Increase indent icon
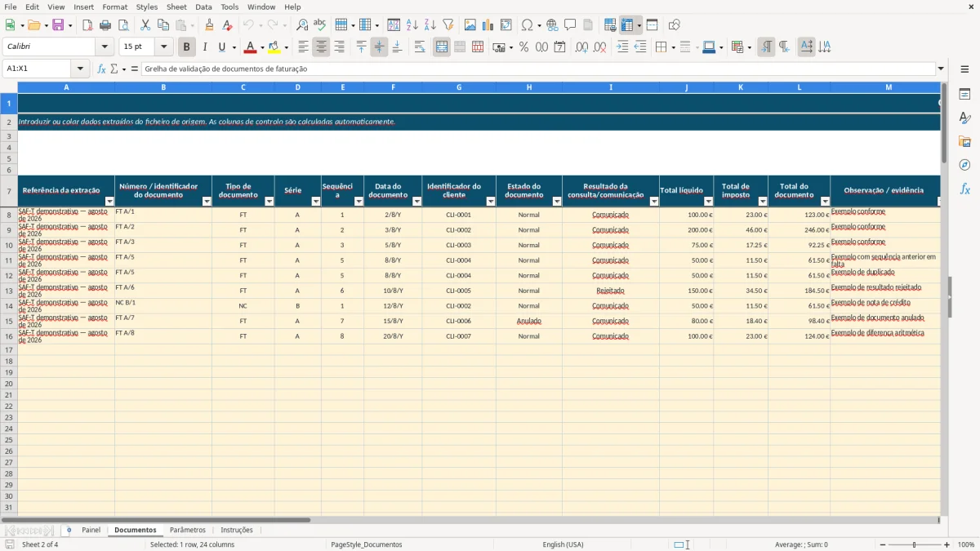The height and width of the screenshot is (551, 980). pyautogui.click(x=622, y=47)
